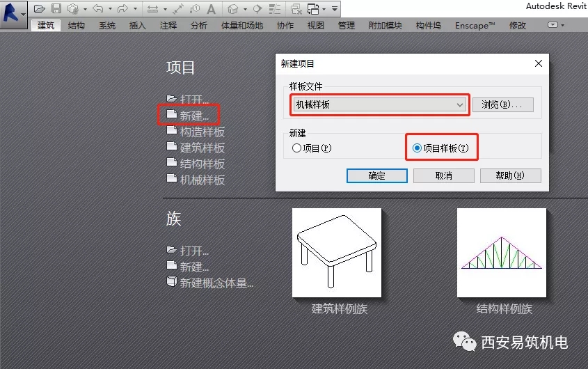Click the 新建概念体量... link
This screenshot has width=588, height=369.
216,283
